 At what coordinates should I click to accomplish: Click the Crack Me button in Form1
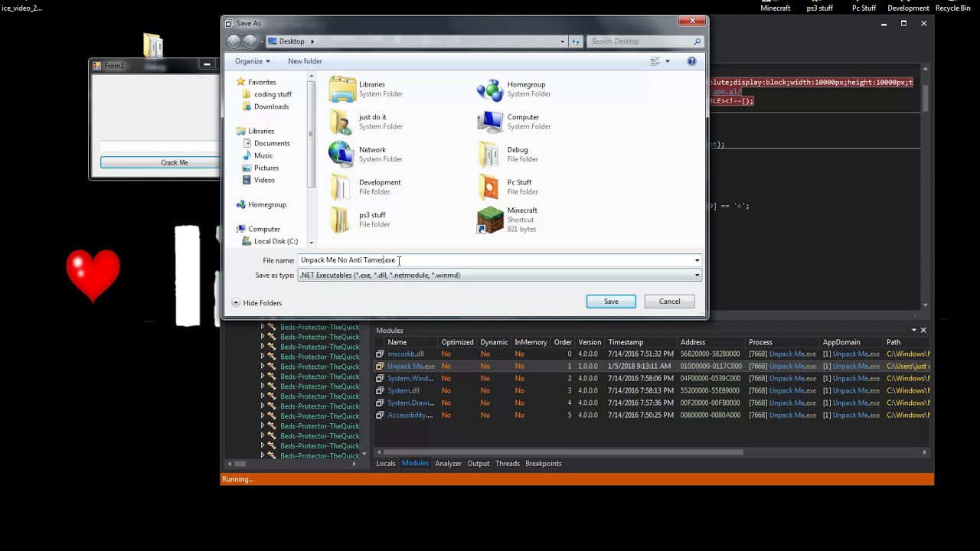click(x=160, y=163)
